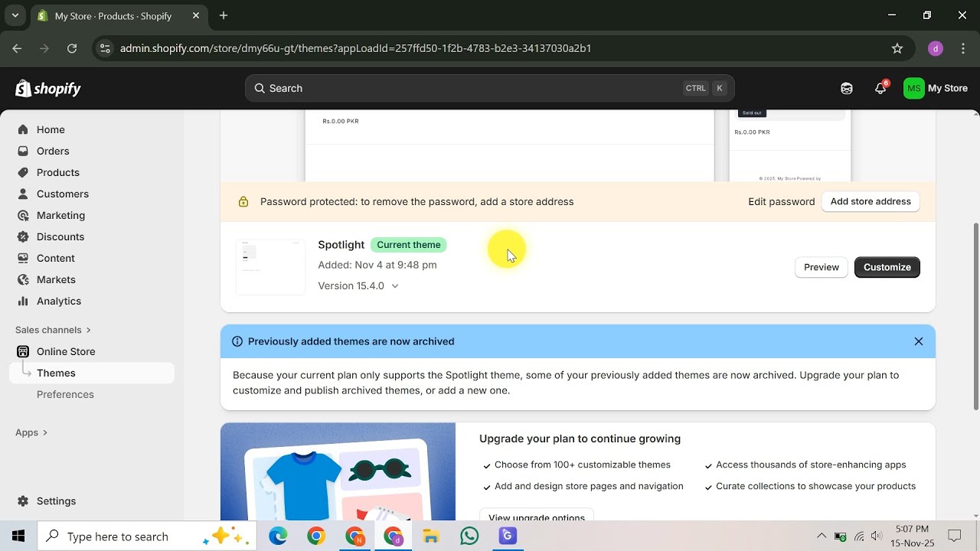Click Add store address button
The height and width of the screenshot is (551, 980).
(871, 201)
